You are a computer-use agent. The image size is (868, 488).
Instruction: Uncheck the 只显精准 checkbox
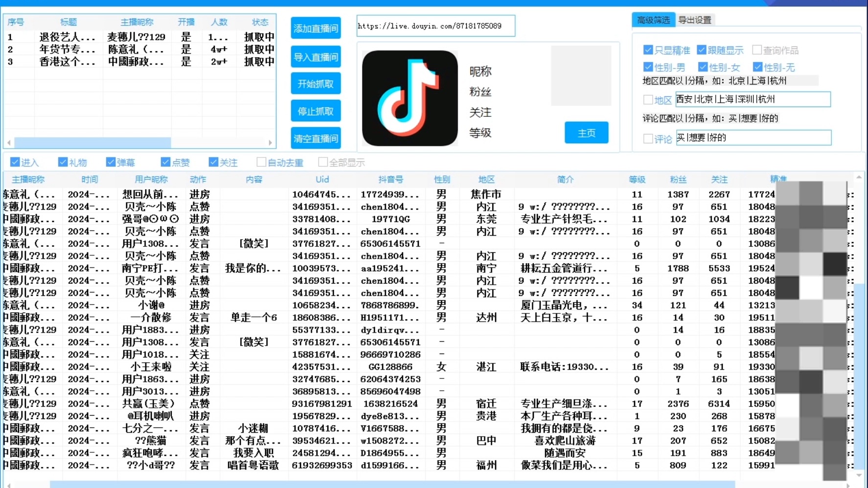[647, 50]
